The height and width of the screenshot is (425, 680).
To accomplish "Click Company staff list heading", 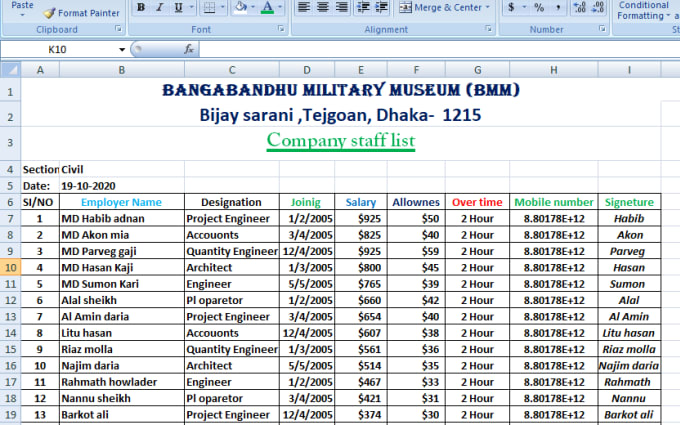I will point(341,141).
